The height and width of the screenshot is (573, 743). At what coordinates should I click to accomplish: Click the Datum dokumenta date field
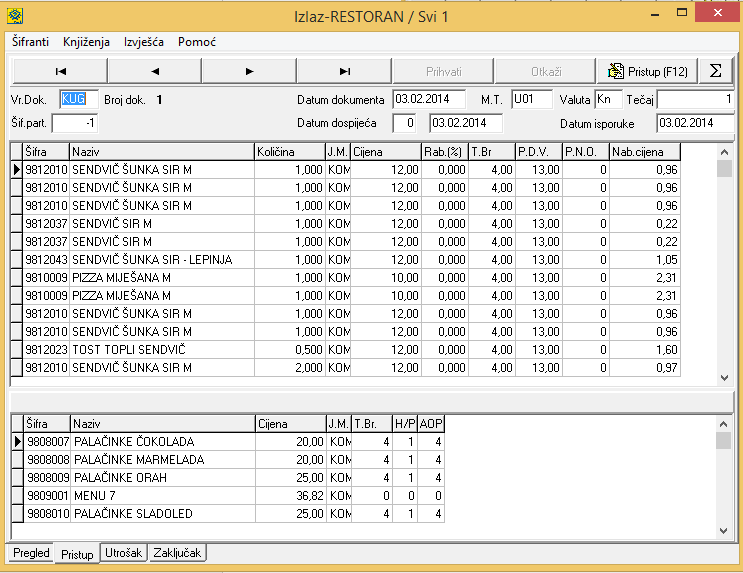428,99
